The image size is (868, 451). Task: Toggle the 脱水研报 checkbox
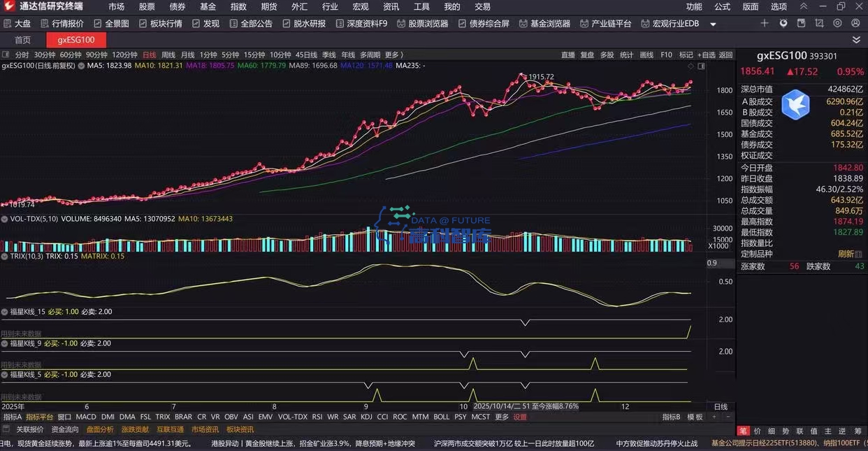point(287,24)
